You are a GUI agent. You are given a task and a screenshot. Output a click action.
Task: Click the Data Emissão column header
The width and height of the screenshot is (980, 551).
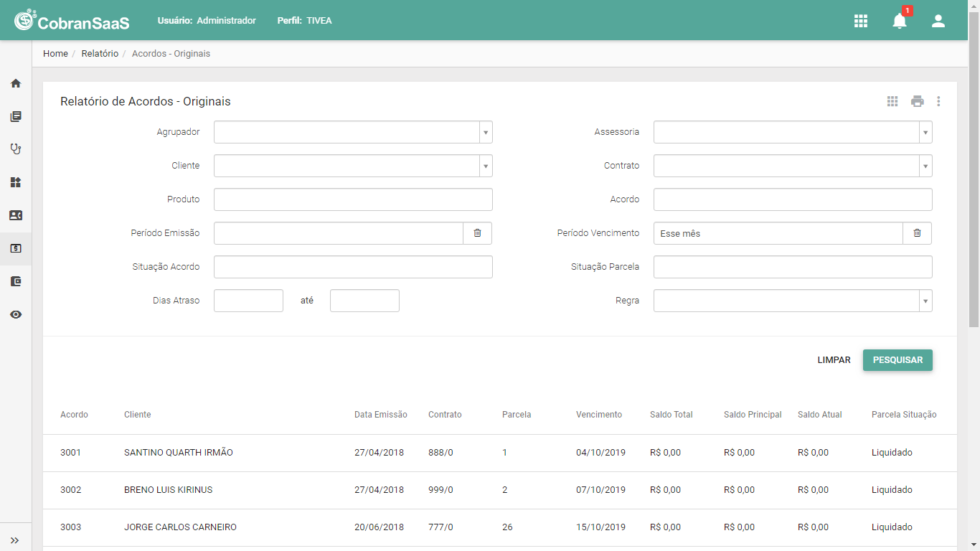[x=381, y=415]
